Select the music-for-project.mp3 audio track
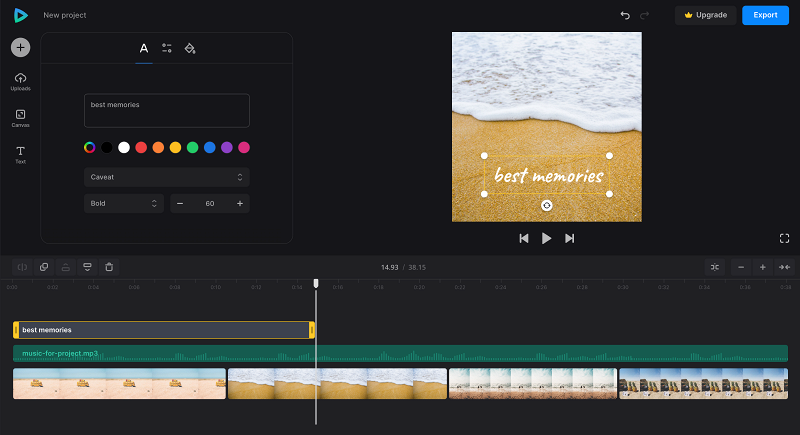This screenshot has width=800, height=435. pos(401,353)
